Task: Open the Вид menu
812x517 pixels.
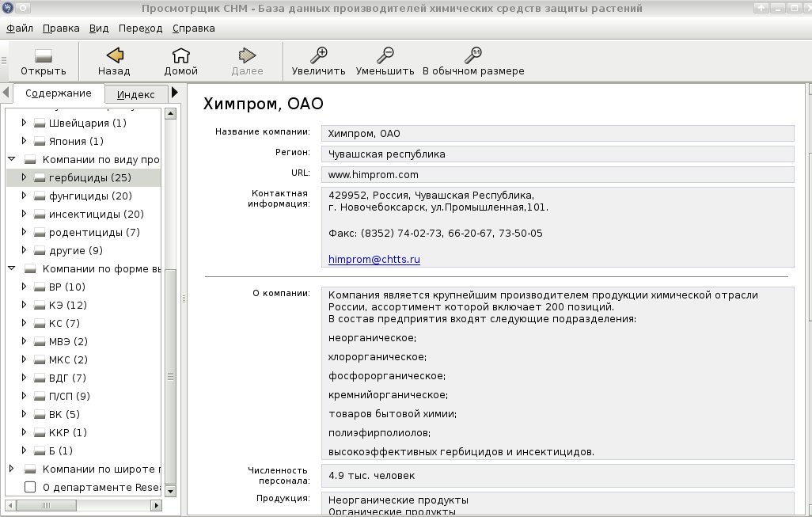Action: point(99,29)
